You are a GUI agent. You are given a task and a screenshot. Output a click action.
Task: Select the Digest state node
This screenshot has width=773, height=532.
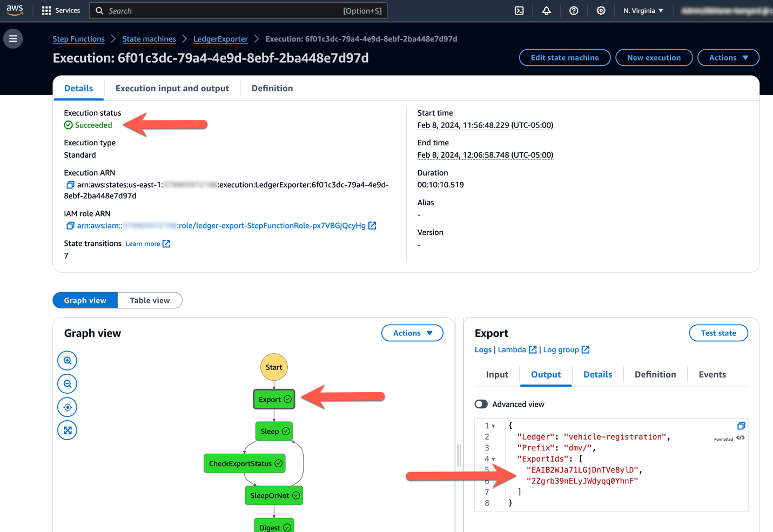point(274,526)
